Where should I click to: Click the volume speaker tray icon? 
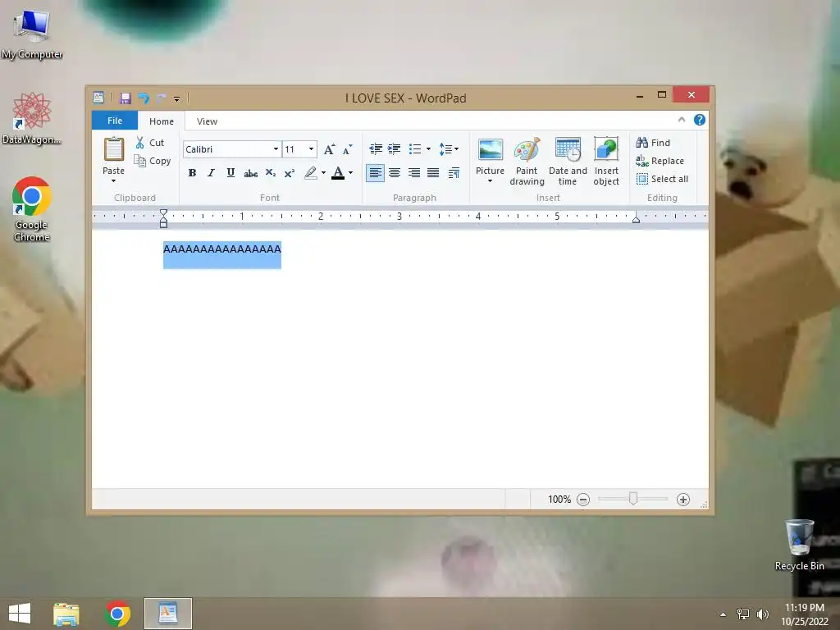tap(762, 614)
